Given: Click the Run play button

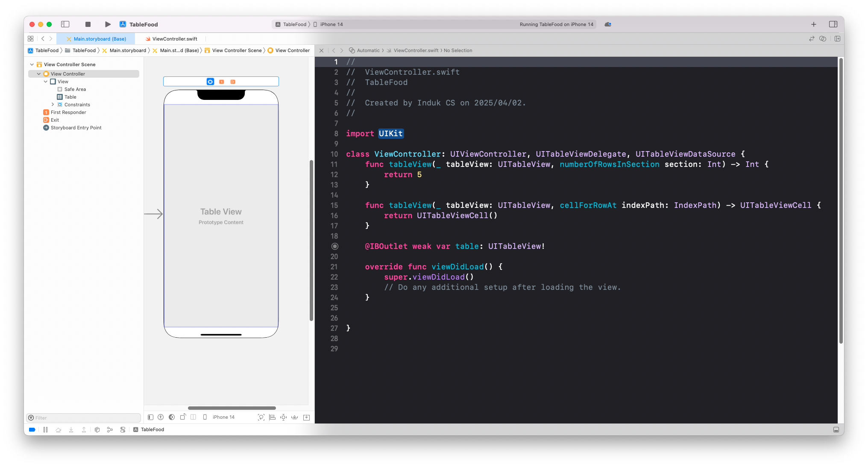Looking at the screenshot, I should tap(108, 24).
